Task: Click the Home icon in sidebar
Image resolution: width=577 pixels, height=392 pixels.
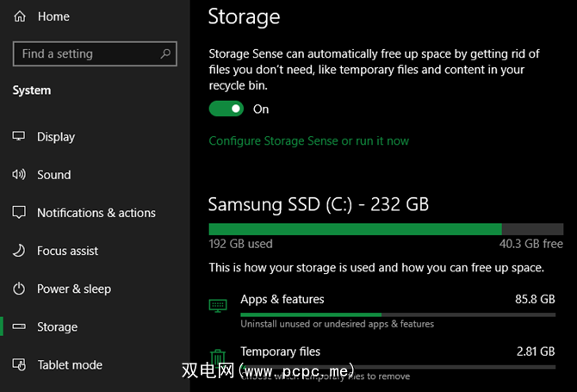Action: (x=20, y=16)
